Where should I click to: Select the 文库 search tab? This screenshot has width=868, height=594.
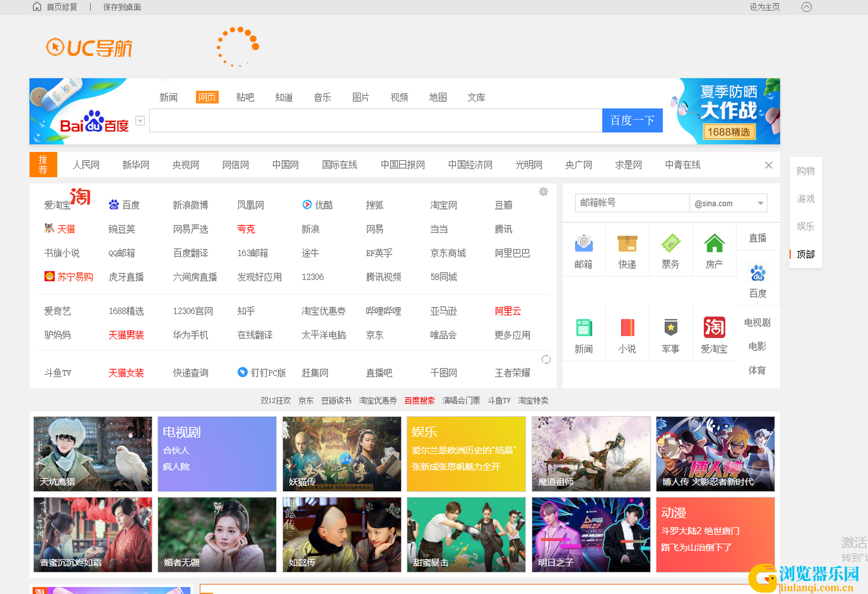pos(476,97)
